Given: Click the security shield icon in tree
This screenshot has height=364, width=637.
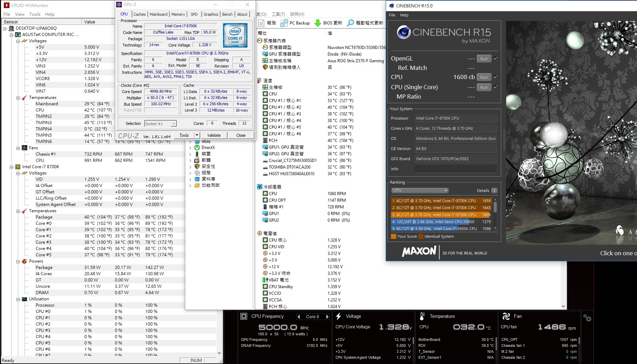Looking at the screenshot, I should pyautogui.click(x=197, y=166).
